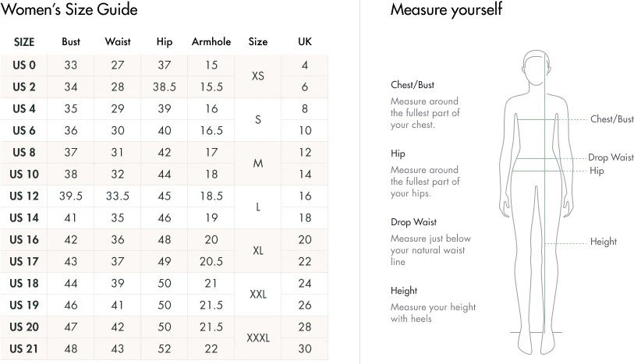Screen dimensions: 634x364
Task: Click the Armhole column header
Action: (211, 42)
